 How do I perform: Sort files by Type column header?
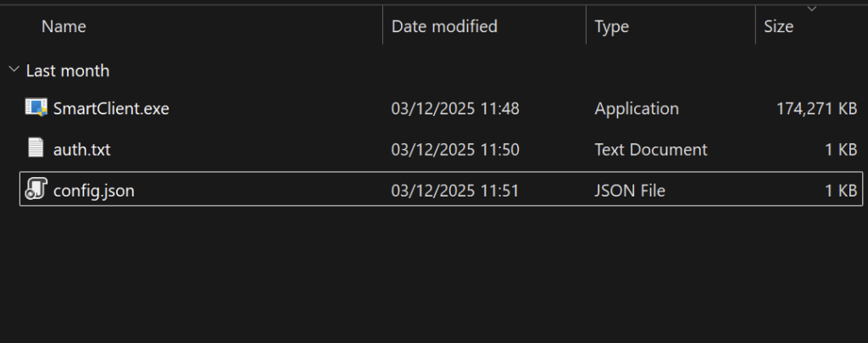click(x=612, y=26)
